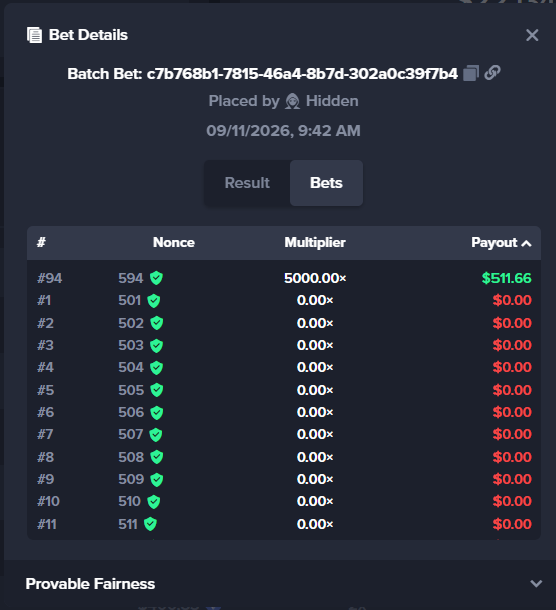Switch to the Result tab
This screenshot has width=556, height=610.
point(247,183)
